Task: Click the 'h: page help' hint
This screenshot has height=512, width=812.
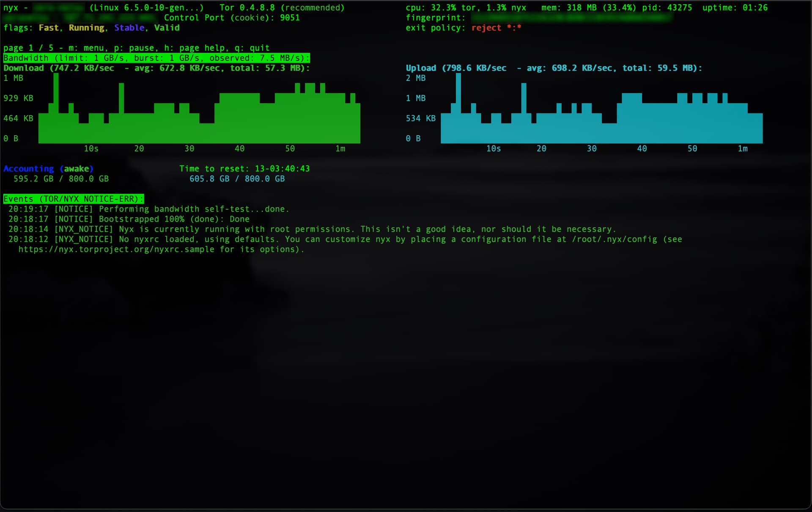Action: [x=194, y=48]
